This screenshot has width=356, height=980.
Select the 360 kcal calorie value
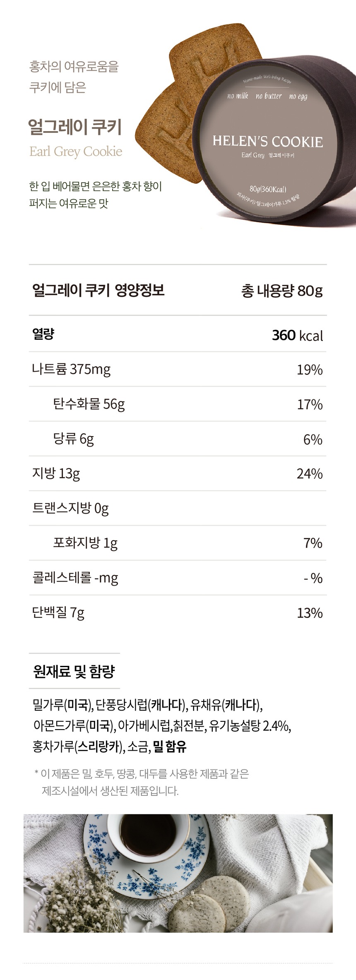297,335
